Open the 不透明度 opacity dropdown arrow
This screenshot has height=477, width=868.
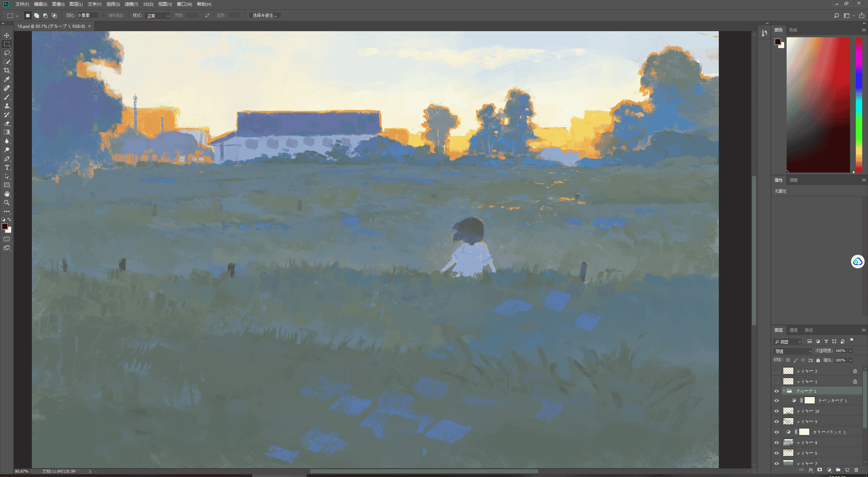pos(850,351)
